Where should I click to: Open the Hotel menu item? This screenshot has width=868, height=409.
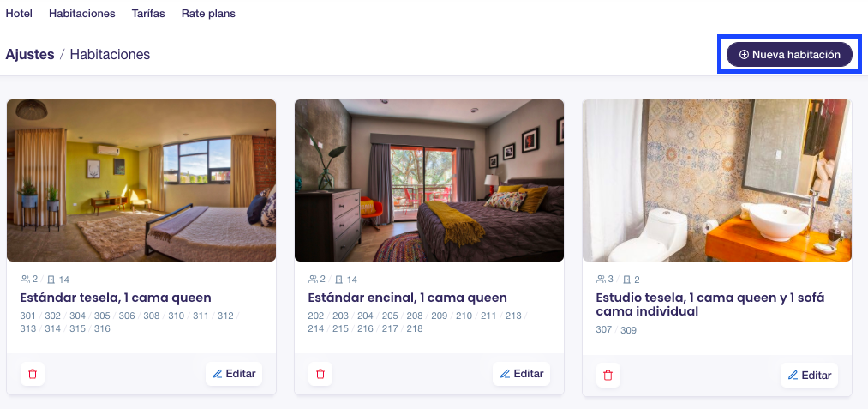click(19, 14)
